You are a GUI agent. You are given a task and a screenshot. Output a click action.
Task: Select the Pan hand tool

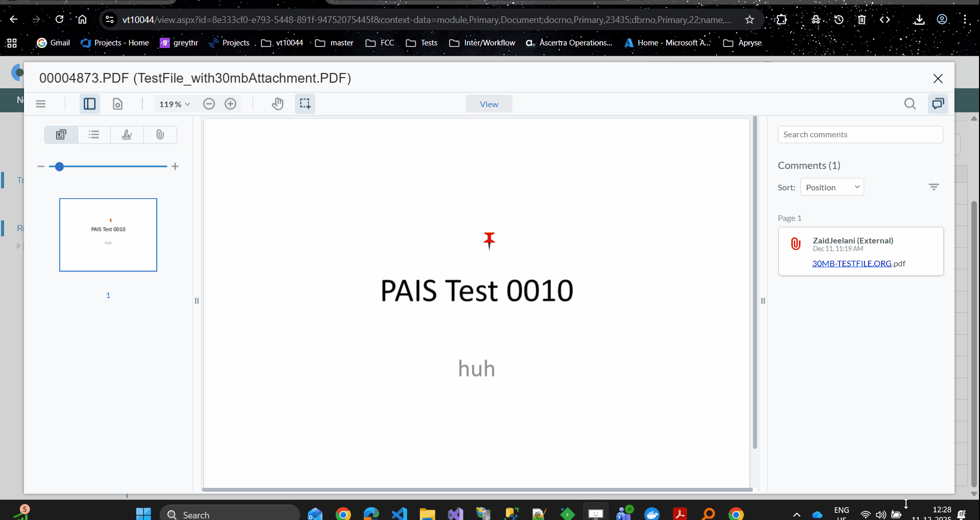point(278,104)
